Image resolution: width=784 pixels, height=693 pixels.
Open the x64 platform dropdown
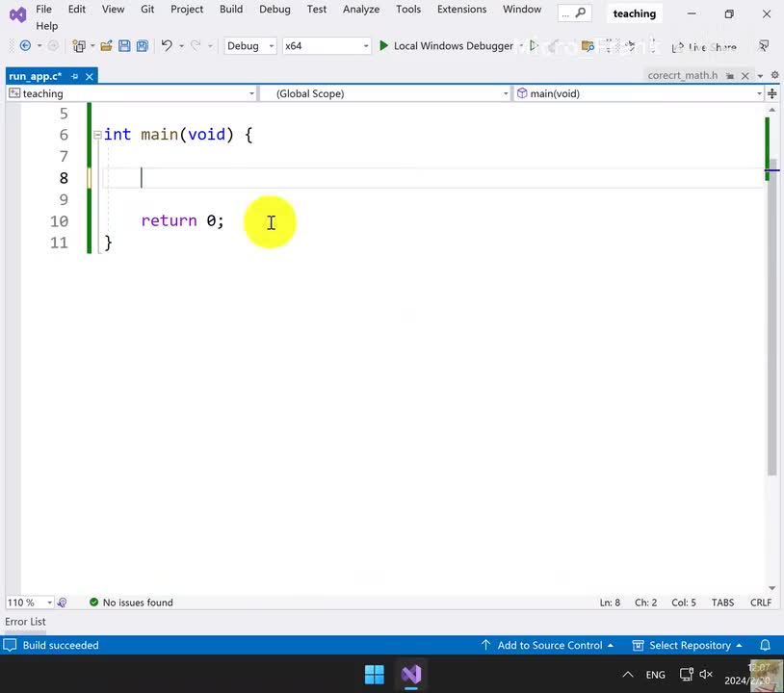click(x=327, y=46)
